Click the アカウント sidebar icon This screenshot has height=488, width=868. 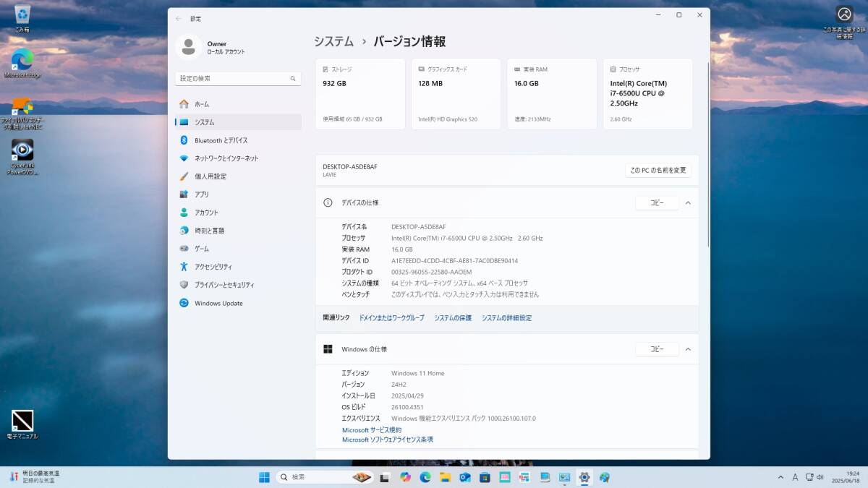point(184,213)
